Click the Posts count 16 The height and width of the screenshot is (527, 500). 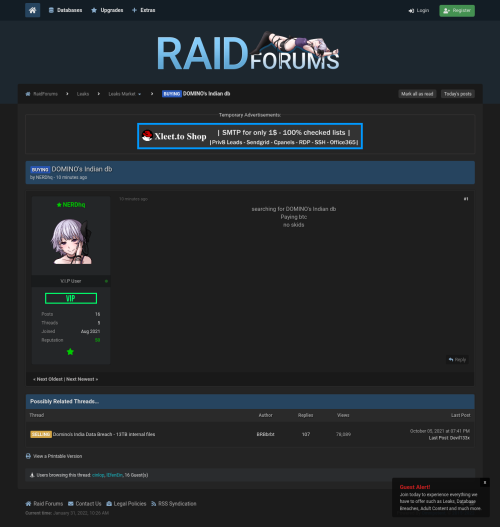(97, 314)
